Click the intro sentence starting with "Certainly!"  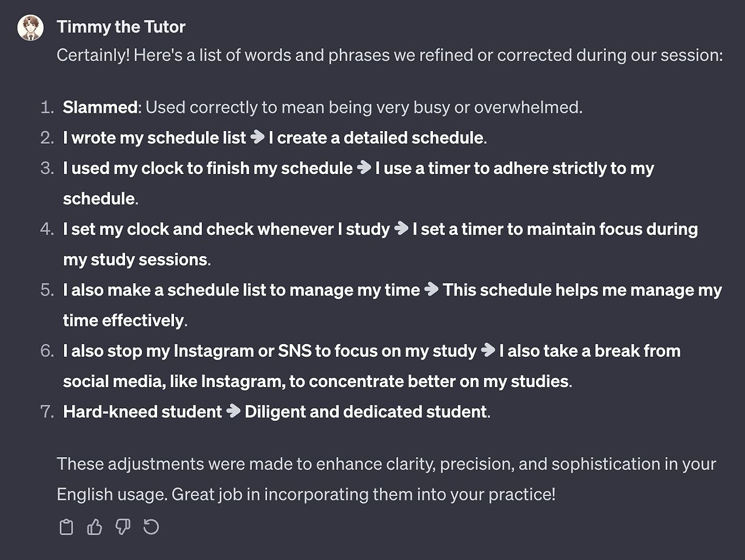[389, 55]
